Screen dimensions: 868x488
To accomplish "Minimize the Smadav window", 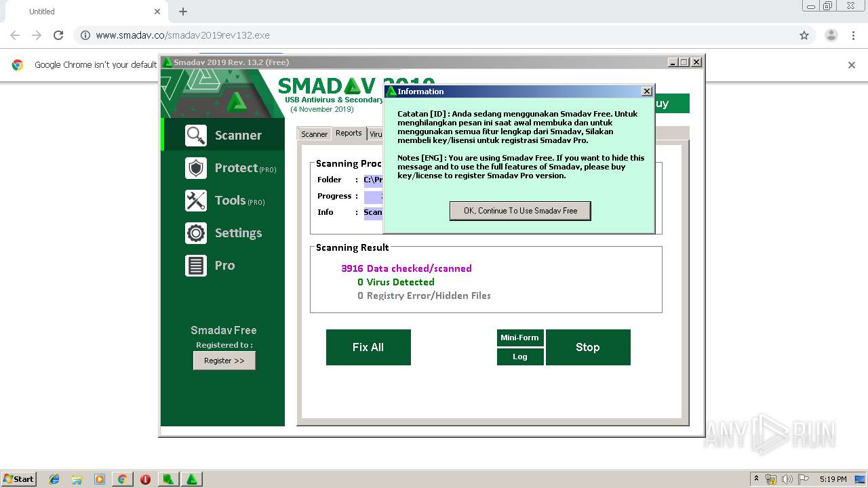I will point(672,62).
